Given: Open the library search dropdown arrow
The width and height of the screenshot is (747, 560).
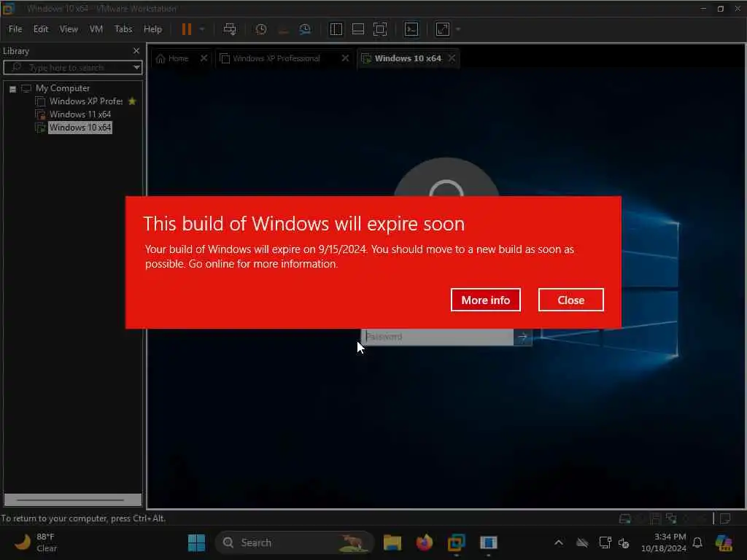Looking at the screenshot, I should pyautogui.click(x=136, y=68).
